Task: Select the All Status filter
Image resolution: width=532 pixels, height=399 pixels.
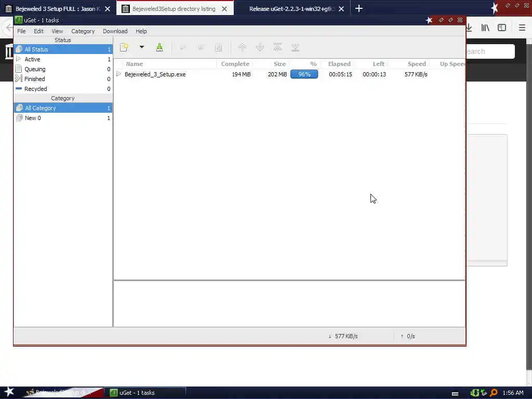Action: point(63,49)
